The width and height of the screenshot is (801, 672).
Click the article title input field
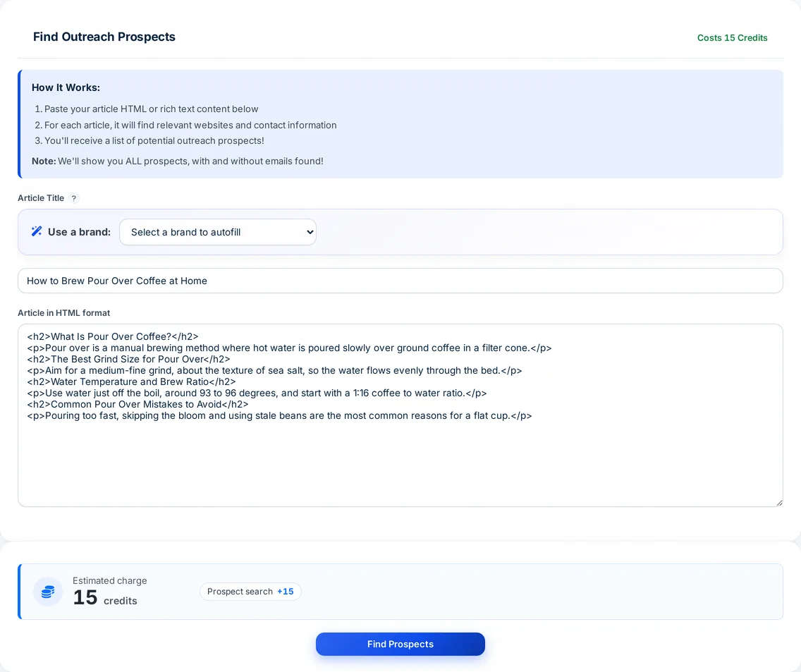(x=400, y=281)
